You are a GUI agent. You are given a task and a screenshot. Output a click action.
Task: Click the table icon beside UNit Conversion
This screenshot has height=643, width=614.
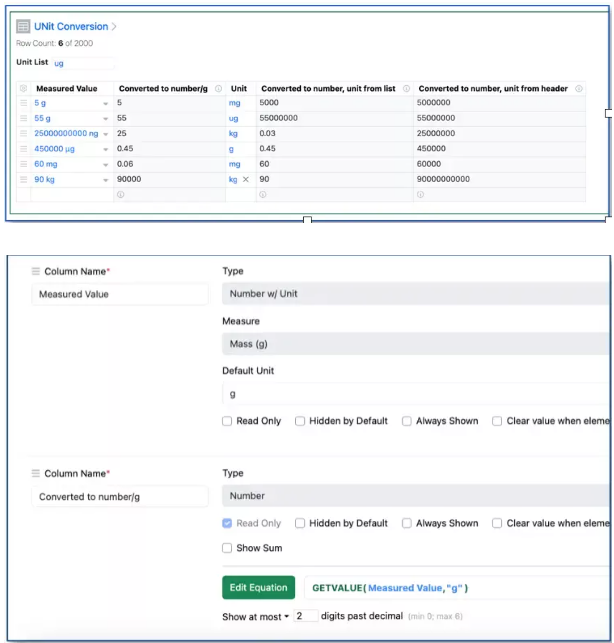(x=24, y=27)
